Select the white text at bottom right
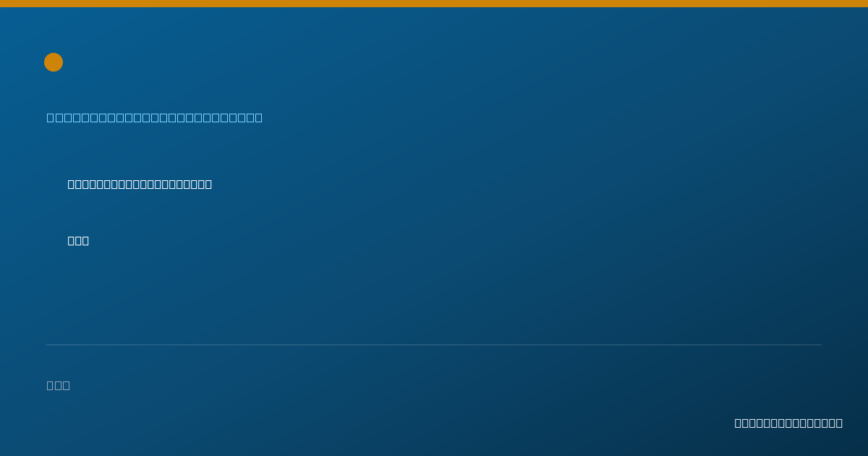This screenshot has height=456, width=868. [x=788, y=423]
